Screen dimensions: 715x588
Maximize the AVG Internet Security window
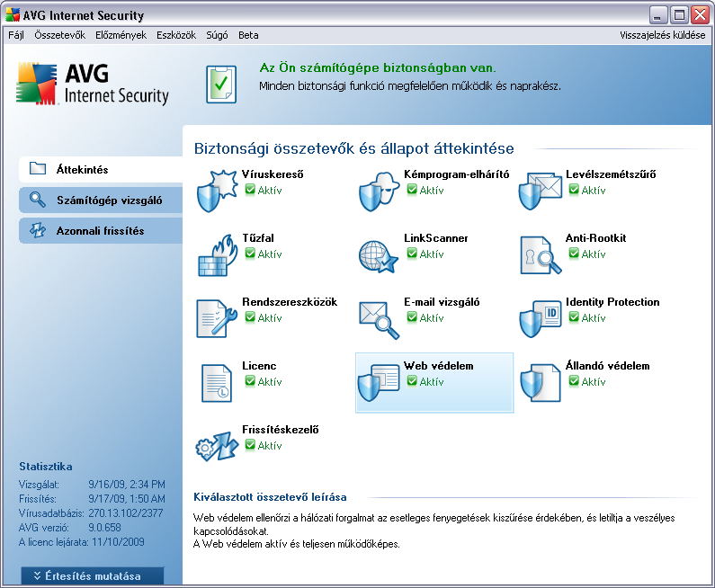pos(679,15)
